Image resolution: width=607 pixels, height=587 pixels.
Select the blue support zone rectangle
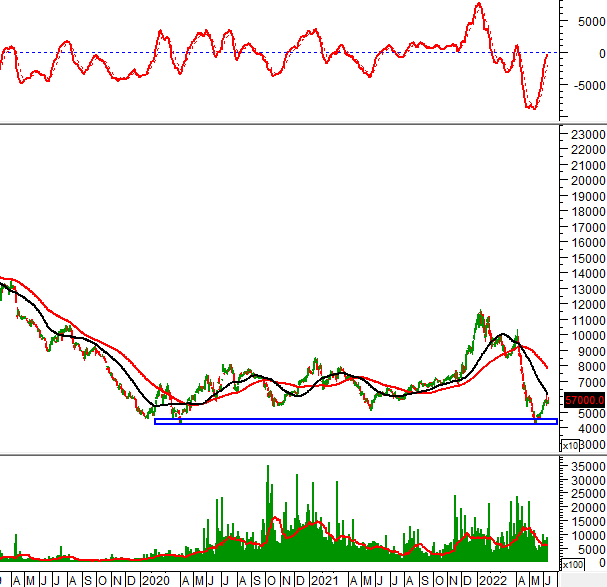(x=355, y=421)
